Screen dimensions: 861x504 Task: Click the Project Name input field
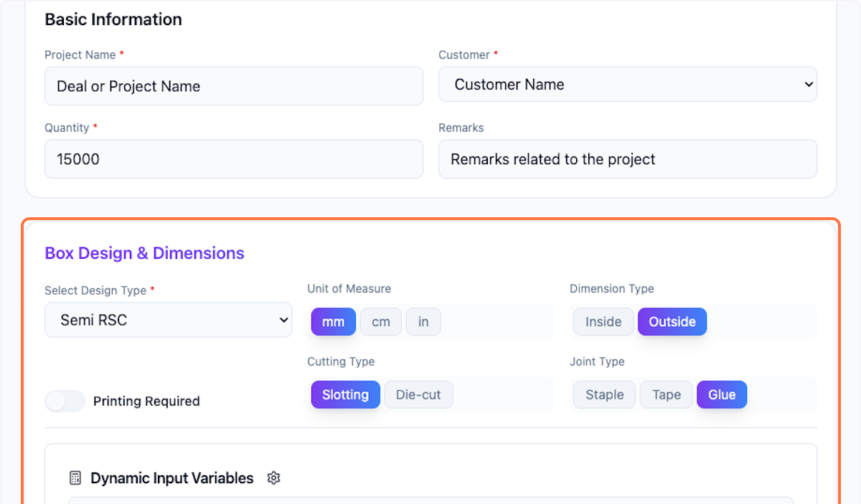tap(233, 86)
